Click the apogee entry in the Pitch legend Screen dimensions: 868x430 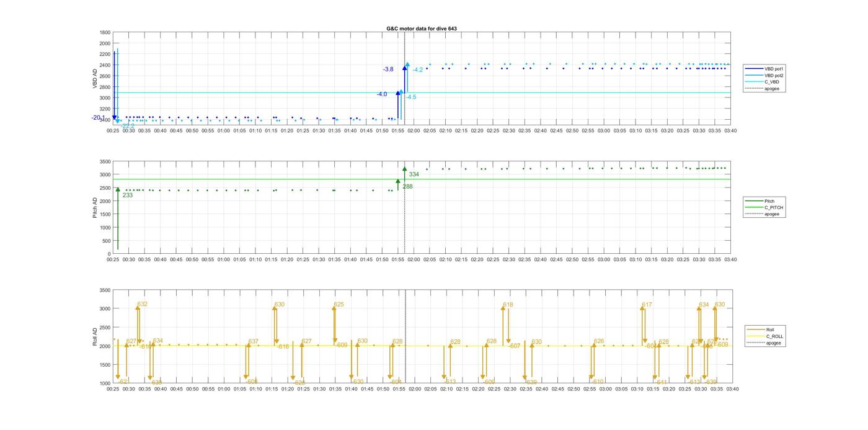point(762,214)
